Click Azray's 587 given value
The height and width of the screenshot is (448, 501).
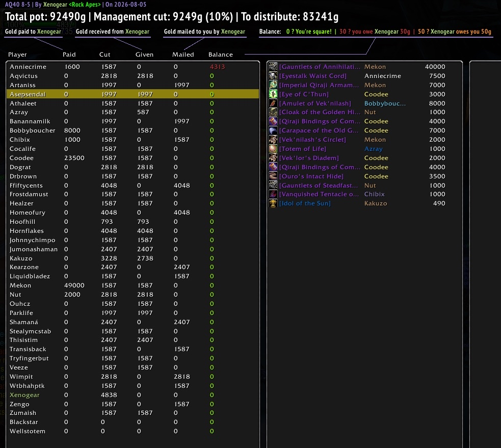pos(143,112)
